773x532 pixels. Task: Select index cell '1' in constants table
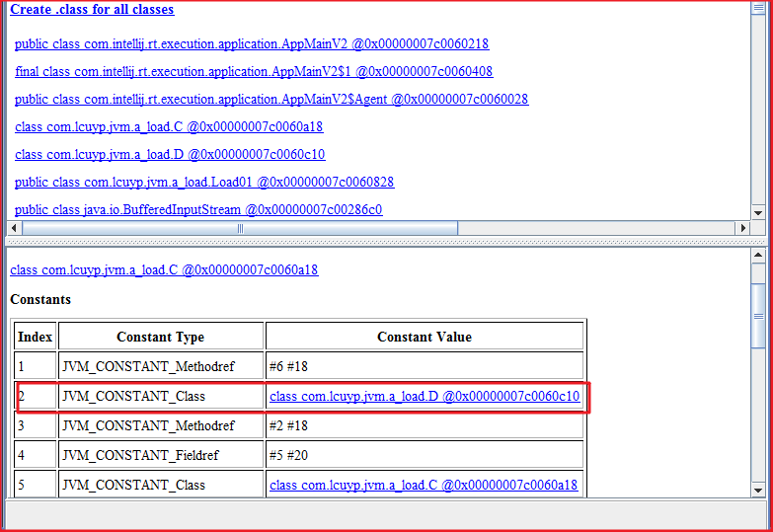tap(35, 366)
